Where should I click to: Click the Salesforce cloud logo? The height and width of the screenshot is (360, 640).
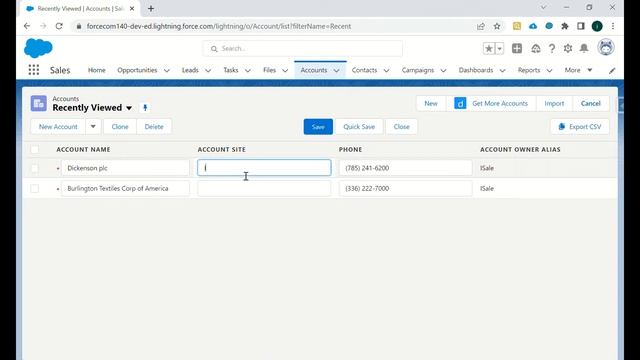point(38,48)
